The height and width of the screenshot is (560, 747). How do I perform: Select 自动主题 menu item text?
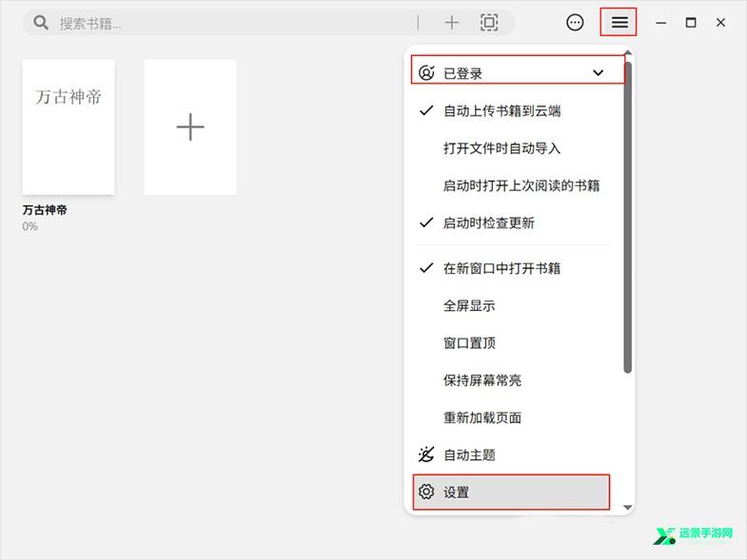(x=469, y=455)
